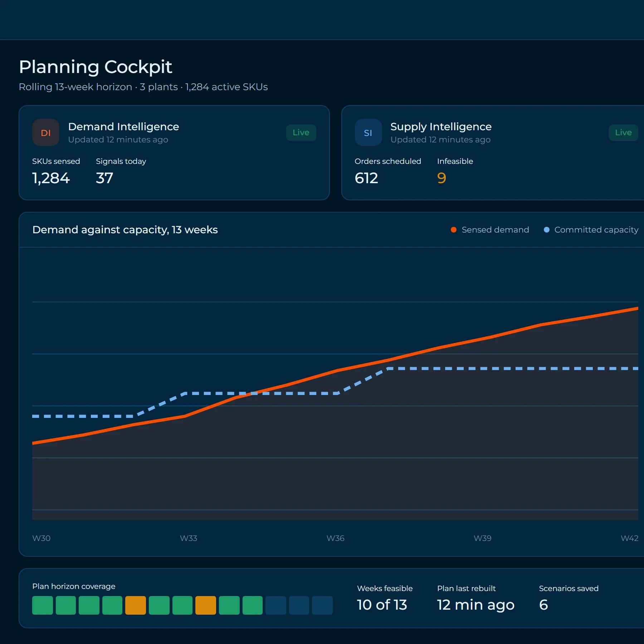
Task: Click Orders scheduled value 612
Action: click(366, 178)
